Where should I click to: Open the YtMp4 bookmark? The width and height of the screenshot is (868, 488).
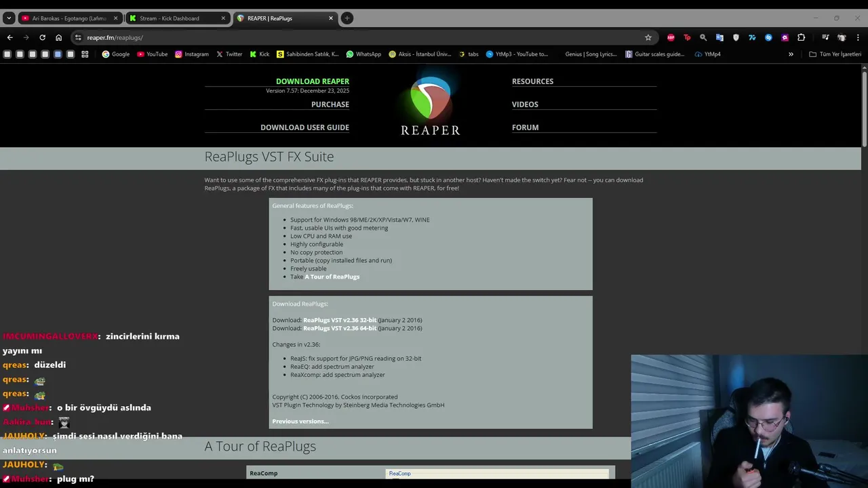click(708, 54)
